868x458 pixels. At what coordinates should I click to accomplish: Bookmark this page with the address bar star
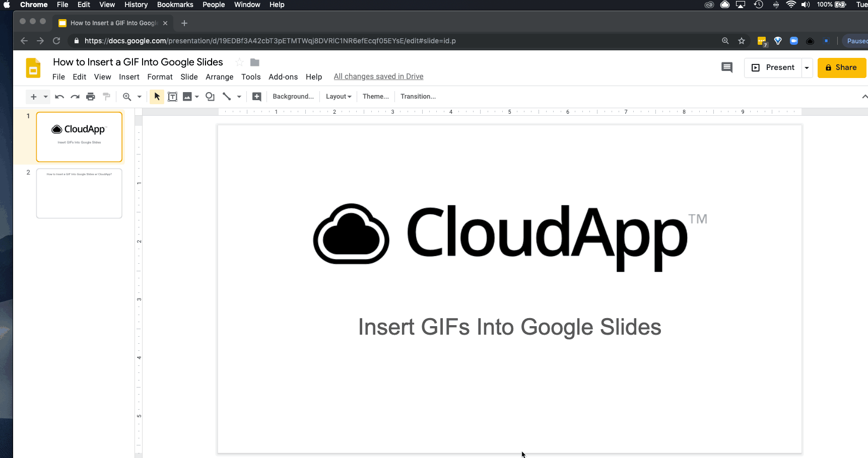tap(742, 41)
